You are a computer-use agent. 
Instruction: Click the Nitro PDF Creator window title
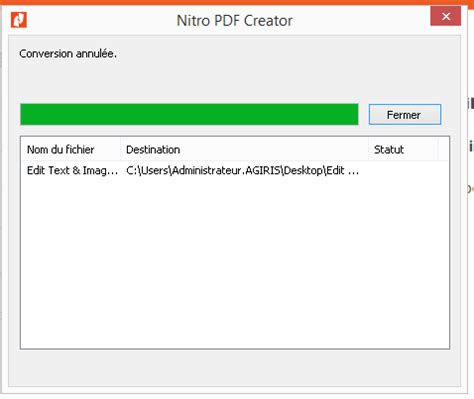point(234,21)
